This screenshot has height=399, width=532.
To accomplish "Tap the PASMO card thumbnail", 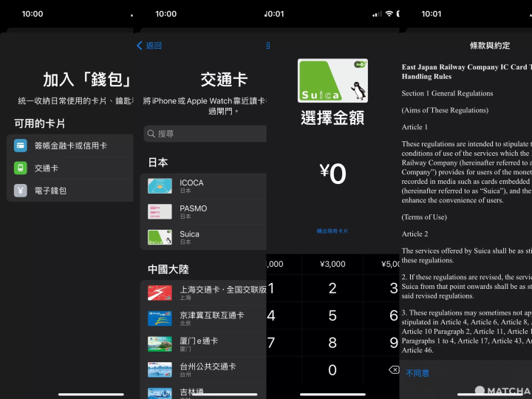I will point(160,212).
